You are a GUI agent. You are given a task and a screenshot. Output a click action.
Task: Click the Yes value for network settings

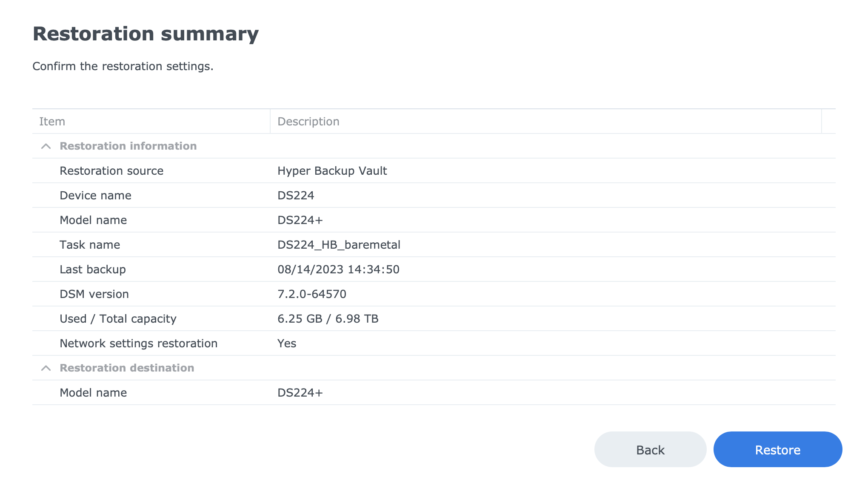click(x=287, y=343)
